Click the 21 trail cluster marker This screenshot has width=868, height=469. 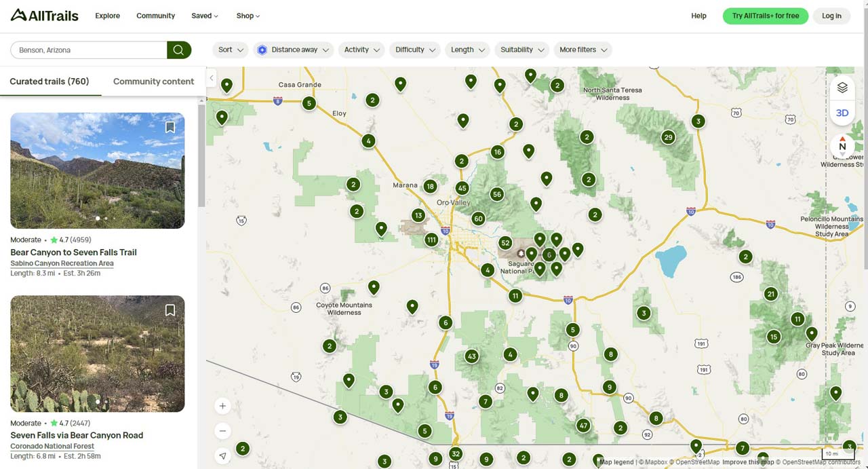(x=770, y=294)
